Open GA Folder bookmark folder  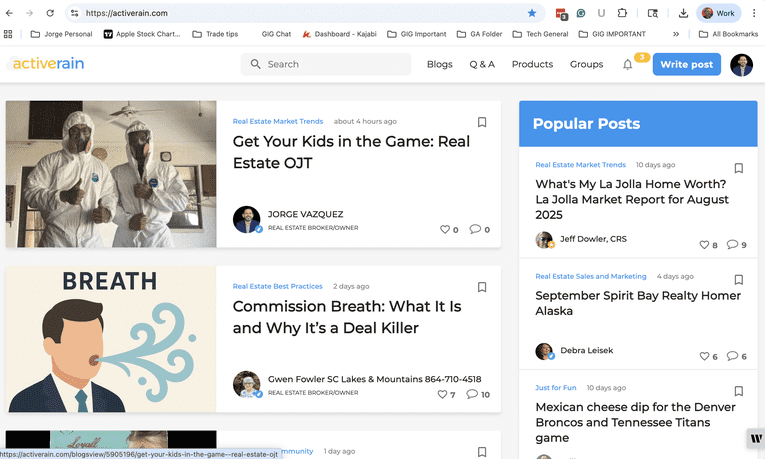(x=480, y=34)
